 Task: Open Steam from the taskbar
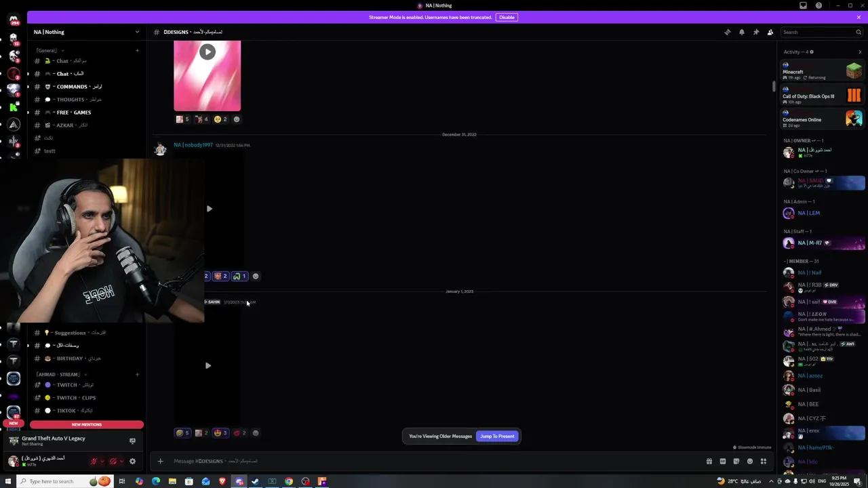coord(256,482)
